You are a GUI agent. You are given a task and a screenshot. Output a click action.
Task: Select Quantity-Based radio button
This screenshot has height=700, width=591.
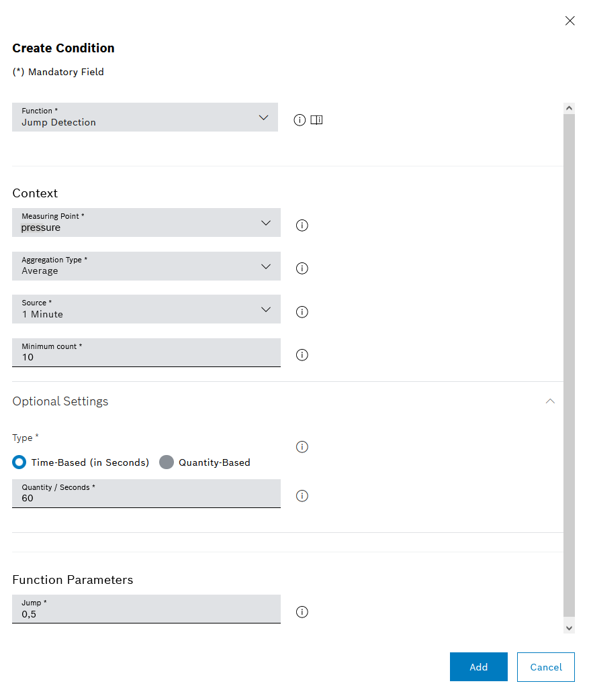(167, 462)
